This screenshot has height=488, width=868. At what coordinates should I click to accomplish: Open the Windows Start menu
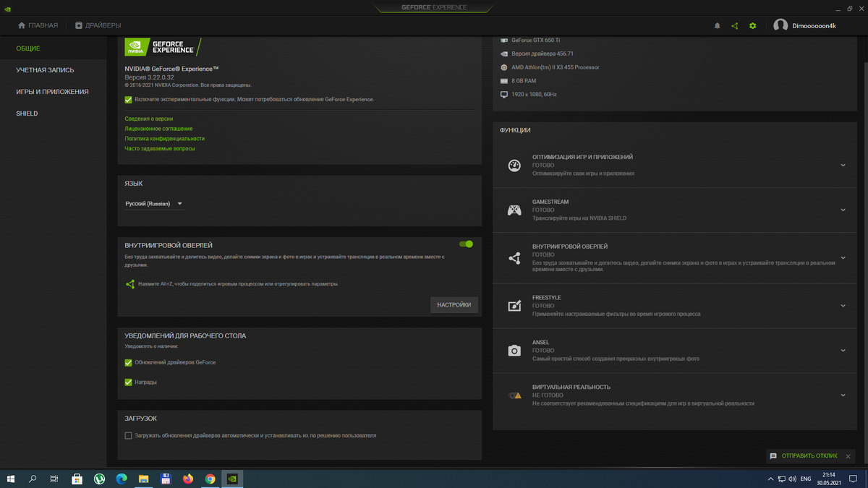pyautogui.click(x=10, y=479)
